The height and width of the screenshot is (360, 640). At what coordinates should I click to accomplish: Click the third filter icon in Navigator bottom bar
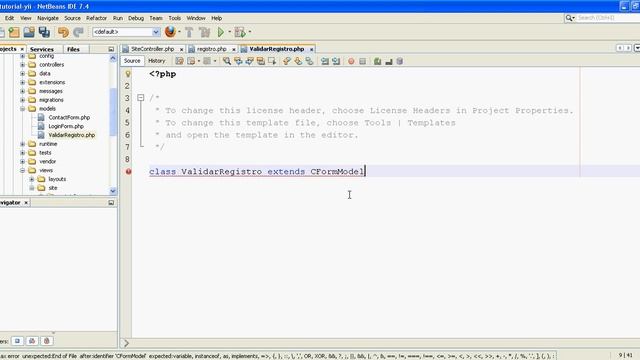(47, 341)
